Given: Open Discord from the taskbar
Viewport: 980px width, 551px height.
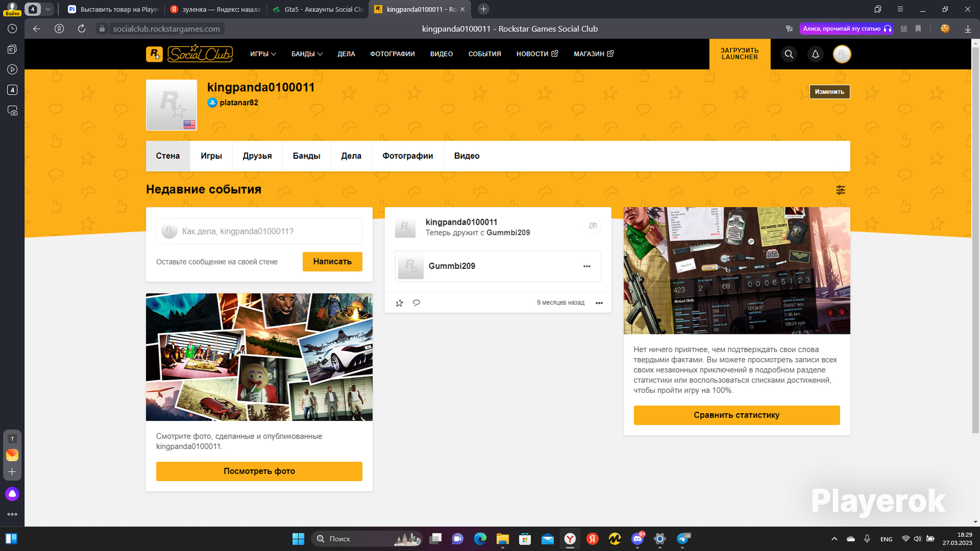Looking at the screenshot, I should [638, 539].
